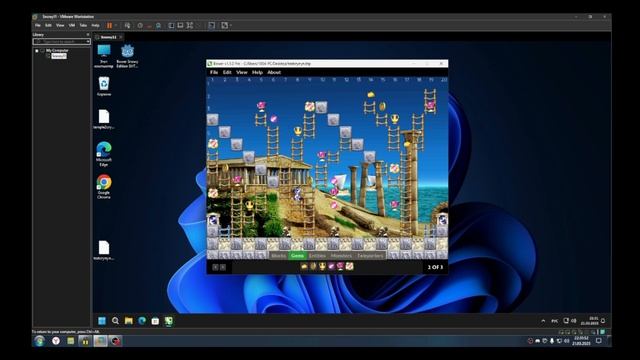Select the golden trophy gem in palette
Image resolution: width=640 pixels, height=360 pixels.
(x=322, y=266)
